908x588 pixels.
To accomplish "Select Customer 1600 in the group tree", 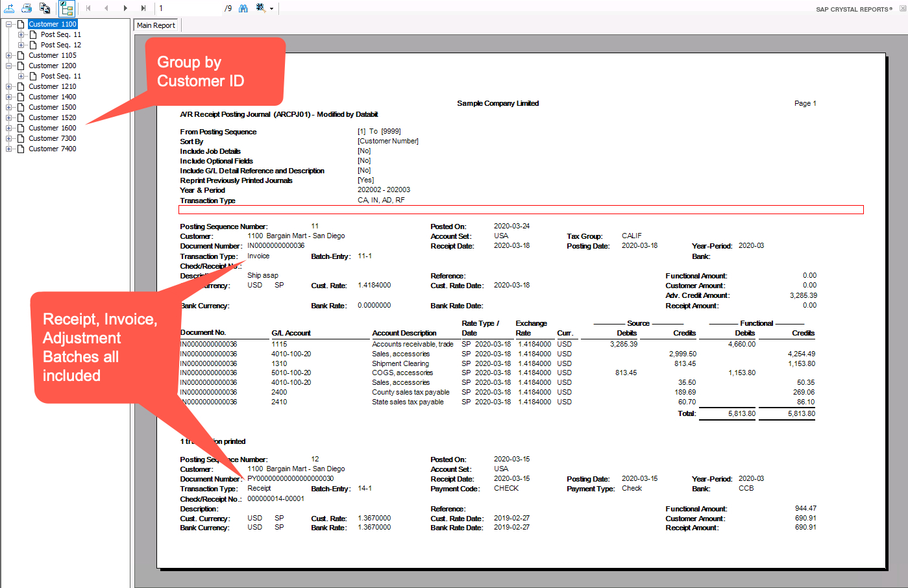I will coord(53,128).
